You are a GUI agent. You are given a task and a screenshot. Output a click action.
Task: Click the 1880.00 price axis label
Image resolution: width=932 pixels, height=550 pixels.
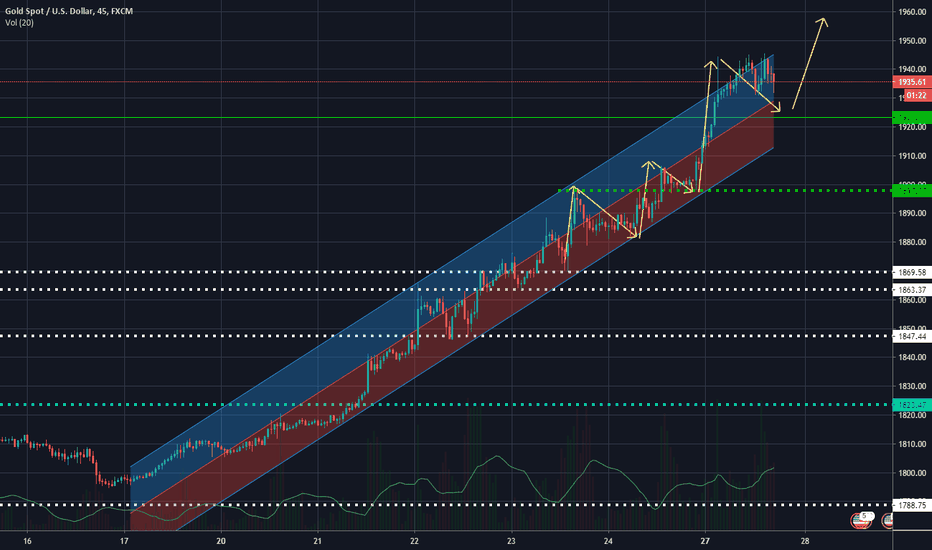click(912, 242)
